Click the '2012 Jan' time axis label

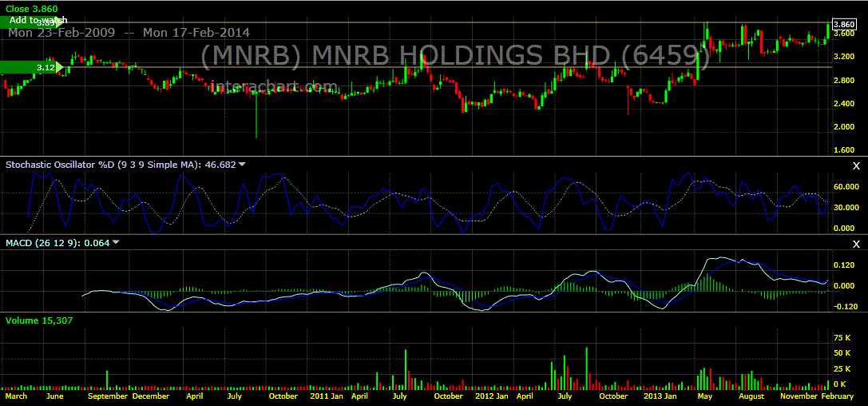(x=493, y=396)
